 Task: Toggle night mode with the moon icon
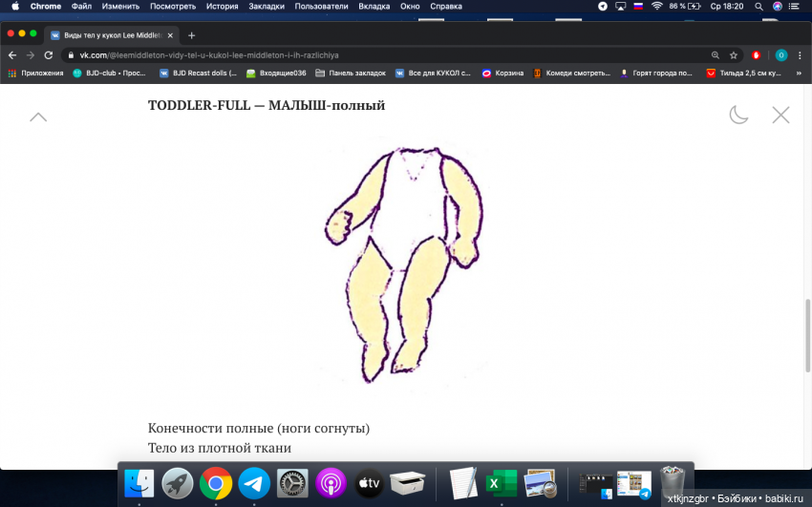pyautogui.click(x=738, y=116)
